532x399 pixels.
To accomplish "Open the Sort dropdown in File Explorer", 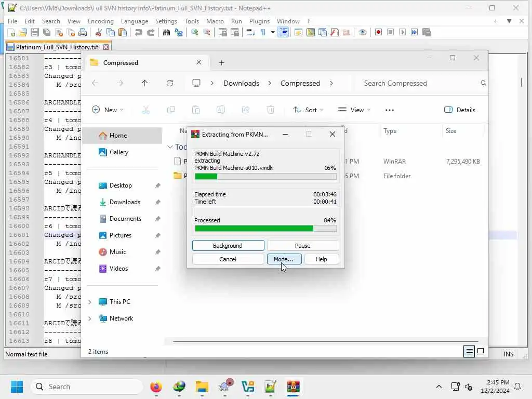I will click(x=308, y=110).
